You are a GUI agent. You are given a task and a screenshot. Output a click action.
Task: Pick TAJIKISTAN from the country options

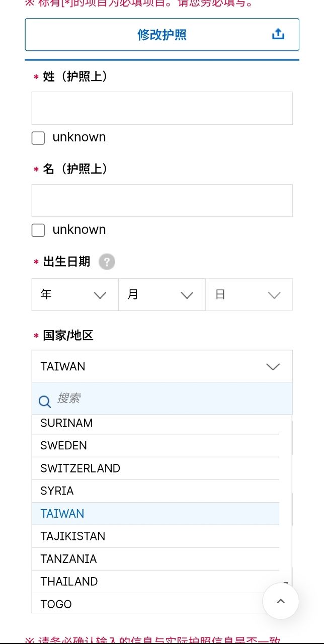coord(155,536)
